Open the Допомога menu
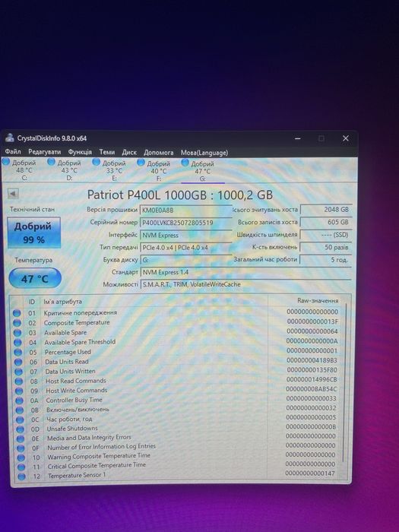The height and width of the screenshot is (532, 399). tap(158, 153)
